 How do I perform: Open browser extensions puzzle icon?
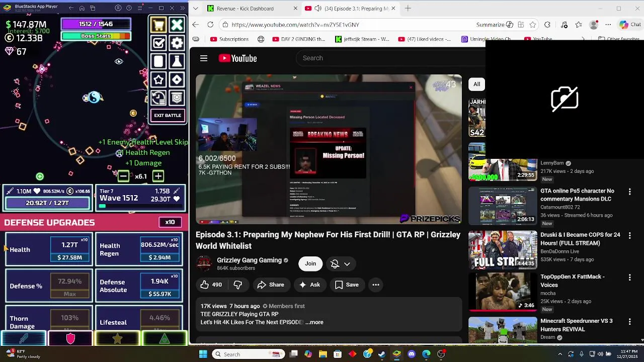547,25
